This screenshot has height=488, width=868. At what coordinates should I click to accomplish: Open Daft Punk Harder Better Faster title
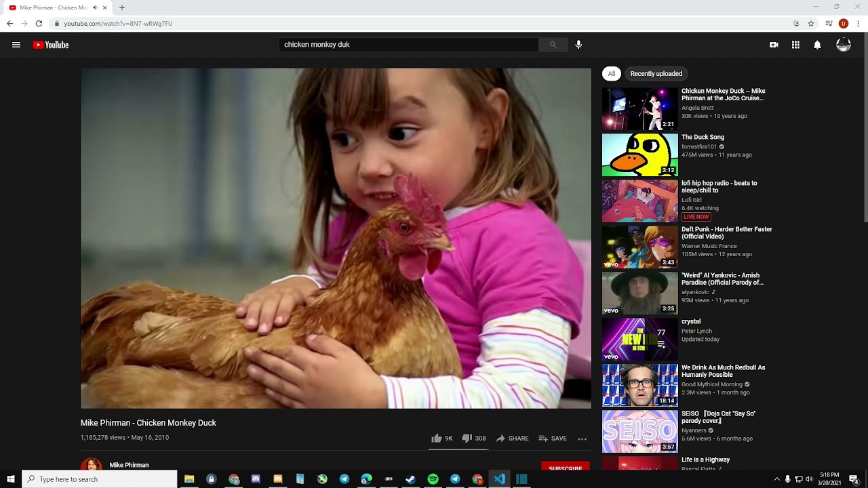pos(727,232)
